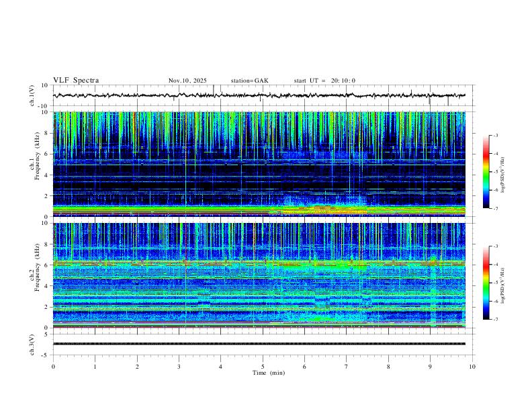Image resolution: width=532 pixels, height=411 pixels.
Task: Click the "ch.1(V)" waveform axis label
Action: [32, 95]
